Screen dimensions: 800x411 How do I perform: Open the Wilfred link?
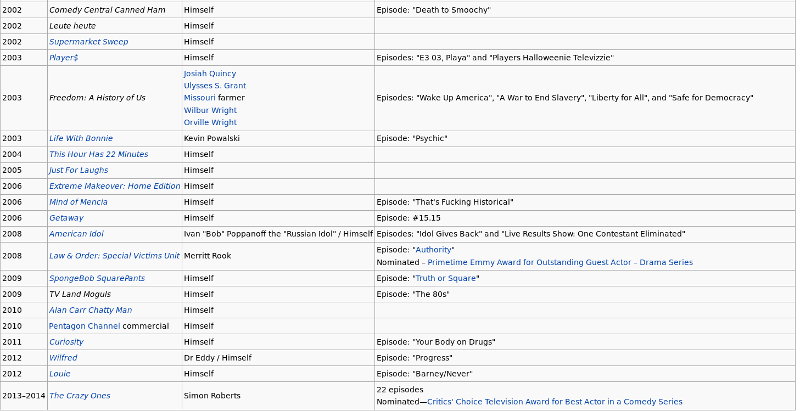pyautogui.click(x=63, y=358)
